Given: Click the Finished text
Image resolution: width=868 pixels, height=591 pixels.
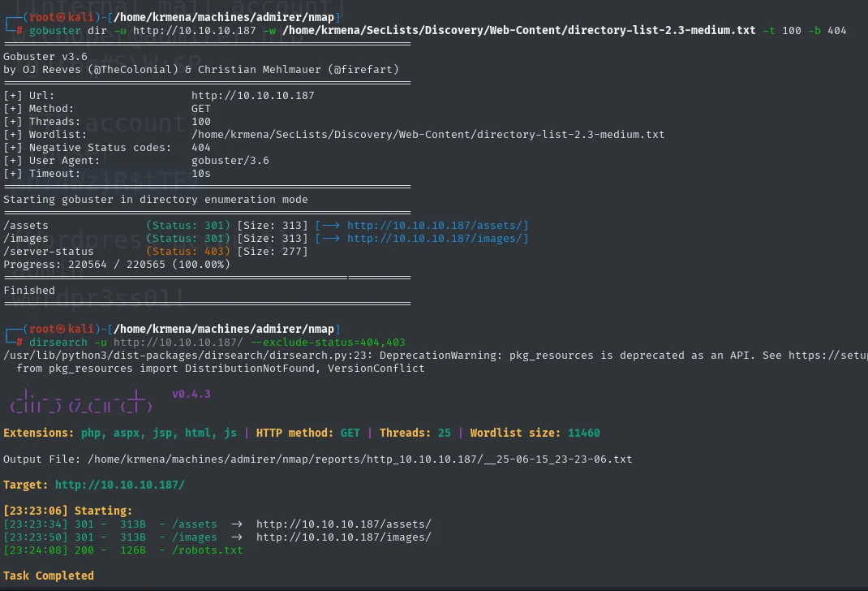Looking at the screenshot, I should tap(29, 291).
